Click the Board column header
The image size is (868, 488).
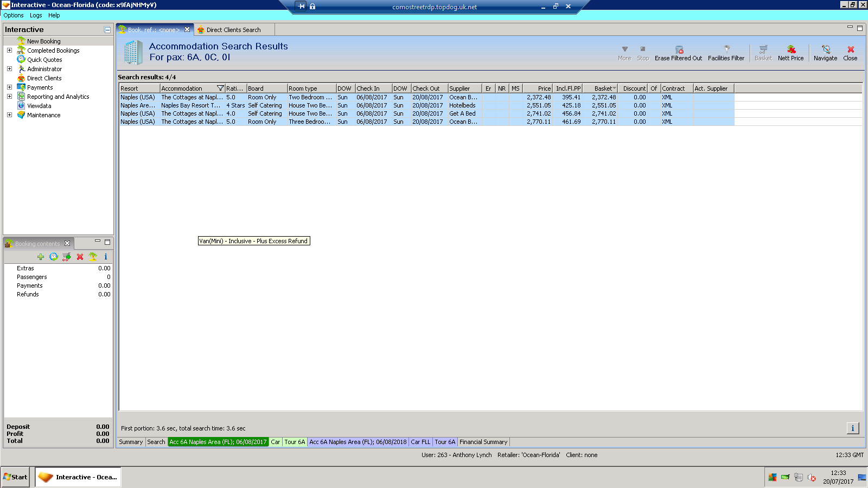[x=267, y=88]
